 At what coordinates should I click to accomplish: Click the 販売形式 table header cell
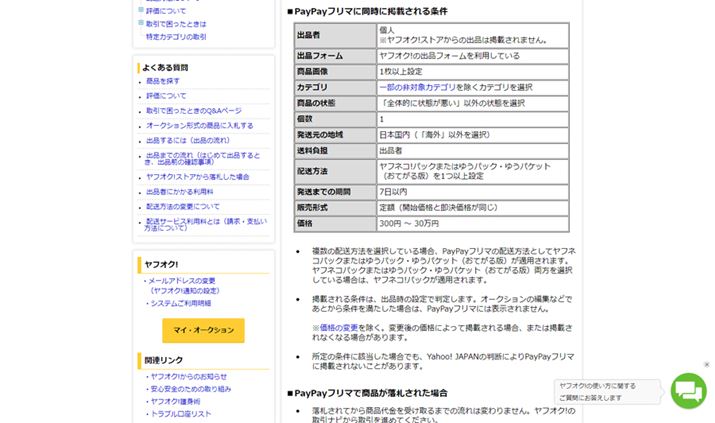click(x=336, y=207)
